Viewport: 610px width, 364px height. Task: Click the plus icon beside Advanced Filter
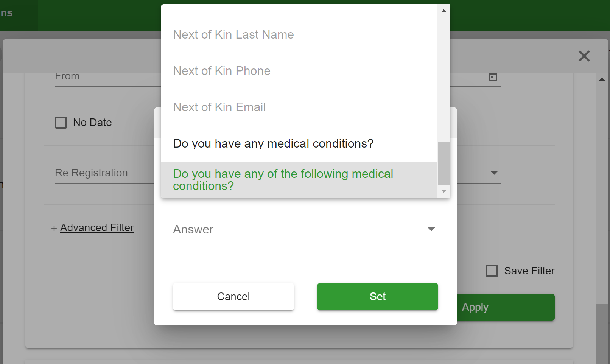coord(54,229)
